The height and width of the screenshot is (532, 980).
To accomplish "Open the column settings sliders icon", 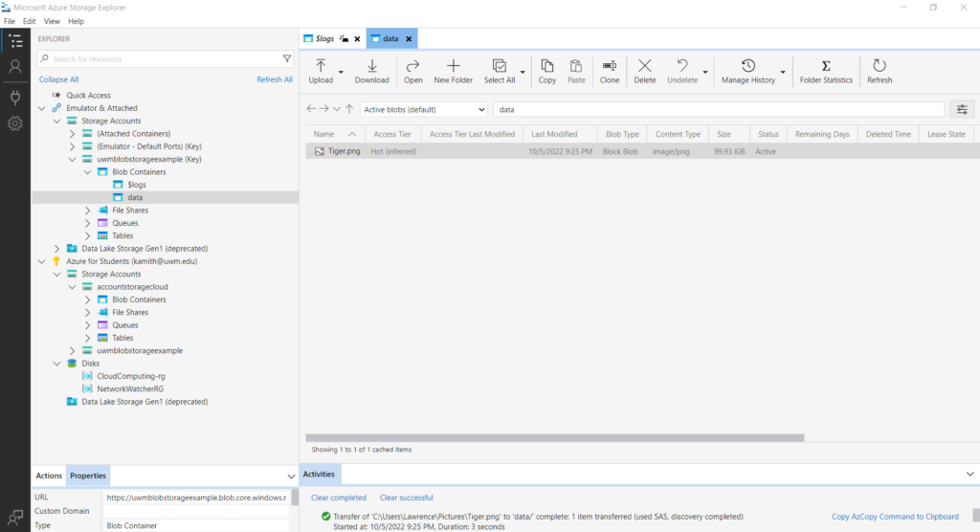I will pyautogui.click(x=962, y=109).
